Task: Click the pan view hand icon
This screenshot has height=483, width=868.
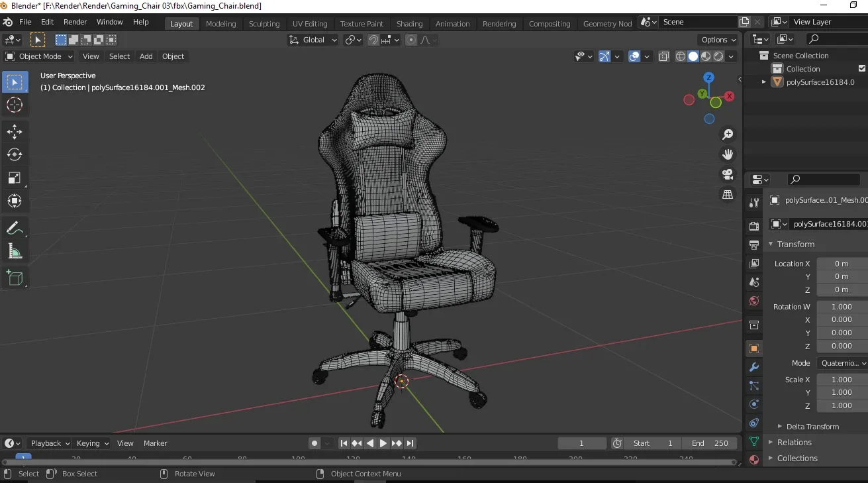Action: 728,154
